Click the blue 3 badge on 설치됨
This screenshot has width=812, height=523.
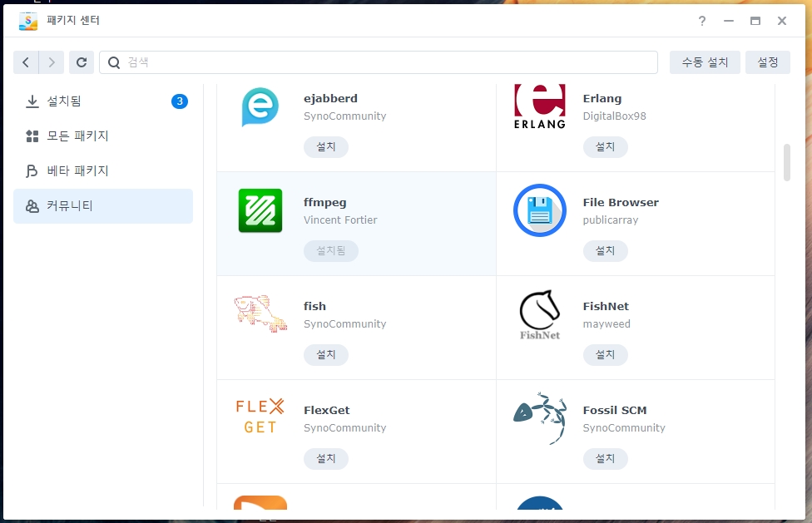(180, 101)
